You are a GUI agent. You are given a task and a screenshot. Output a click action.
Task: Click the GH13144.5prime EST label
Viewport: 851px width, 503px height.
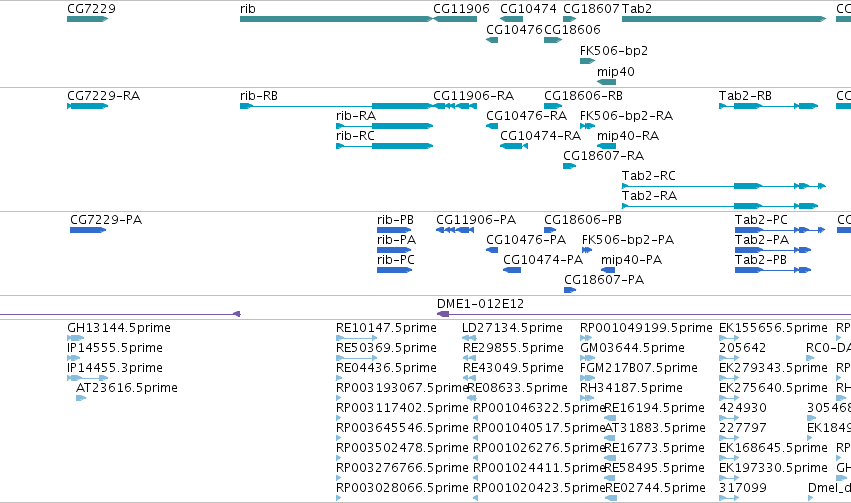coord(119,328)
